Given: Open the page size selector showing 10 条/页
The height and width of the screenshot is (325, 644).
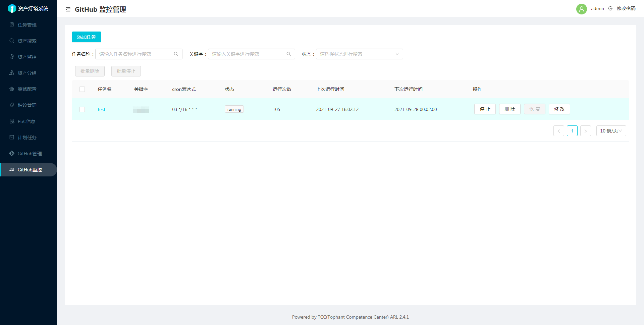Looking at the screenshot, I should 611,131.
